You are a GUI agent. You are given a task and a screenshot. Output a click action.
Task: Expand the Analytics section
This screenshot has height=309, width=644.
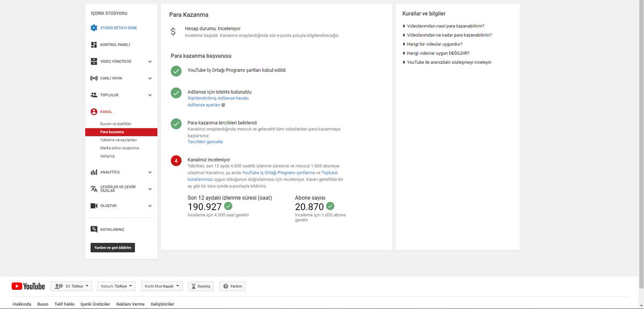pos(150,172)
